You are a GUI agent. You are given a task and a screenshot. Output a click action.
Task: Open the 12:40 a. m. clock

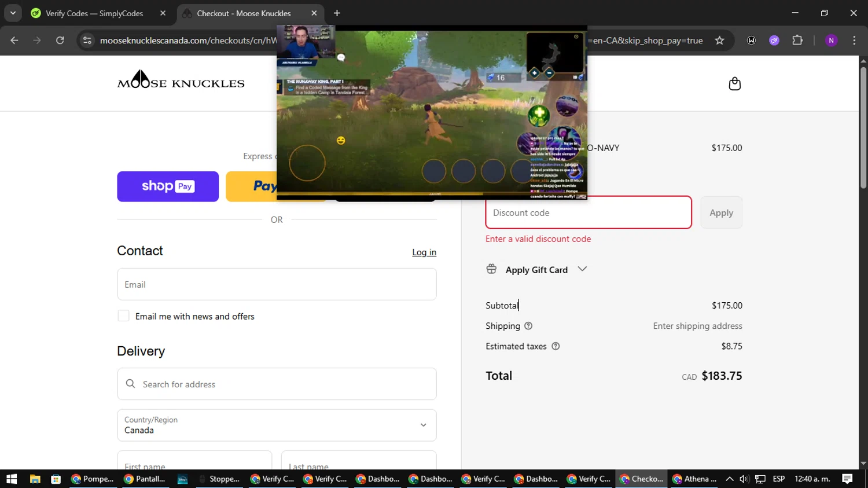tap(812, 479)
